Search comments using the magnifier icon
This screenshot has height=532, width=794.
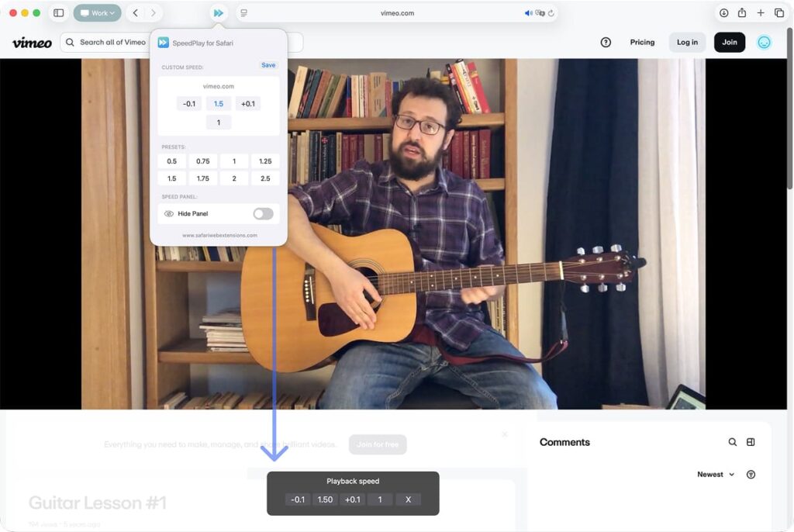coord(732,442)
